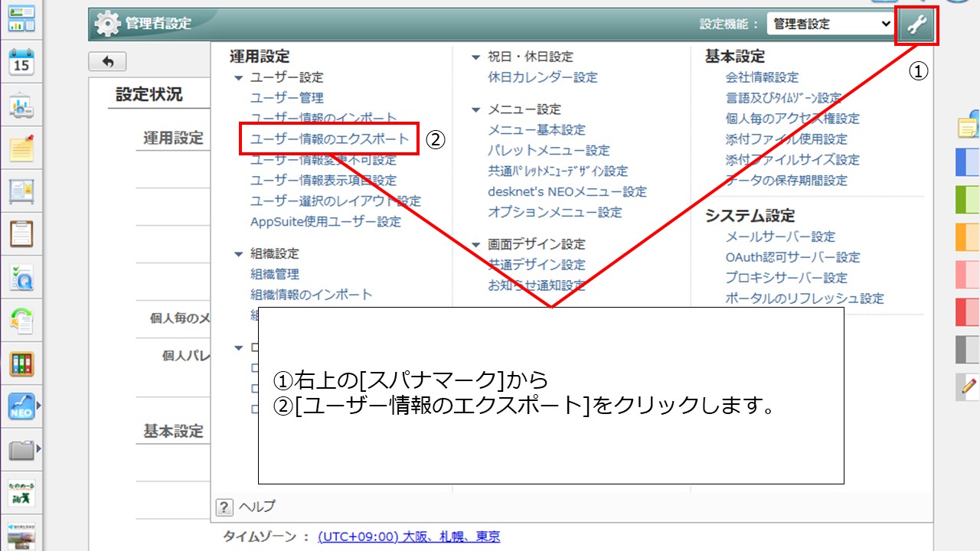Collapse the メニュー設定 section
This screenshot has width=980, height=551.
pos(476,110)
